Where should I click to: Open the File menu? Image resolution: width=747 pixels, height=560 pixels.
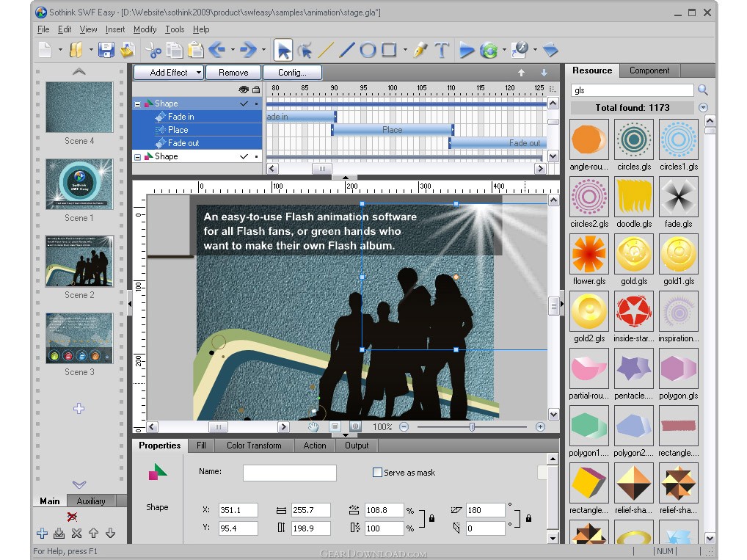click(43, 29)
